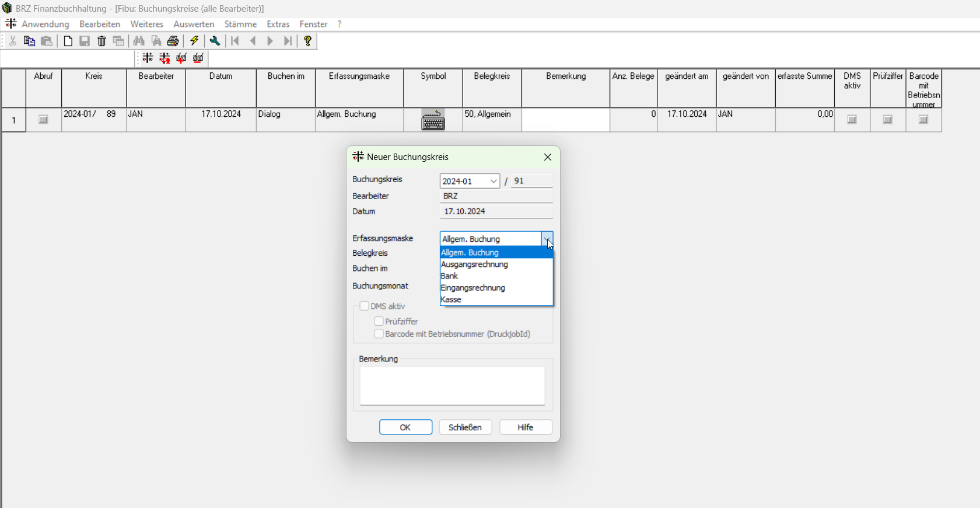Click the yellow question mark help icon

click(x=308, y=41)
